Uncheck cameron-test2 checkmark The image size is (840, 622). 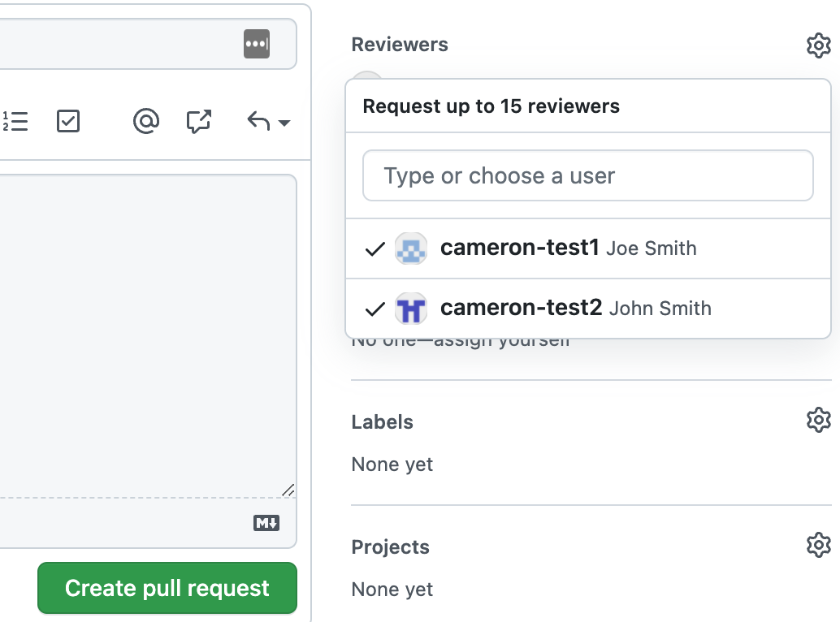375,309
